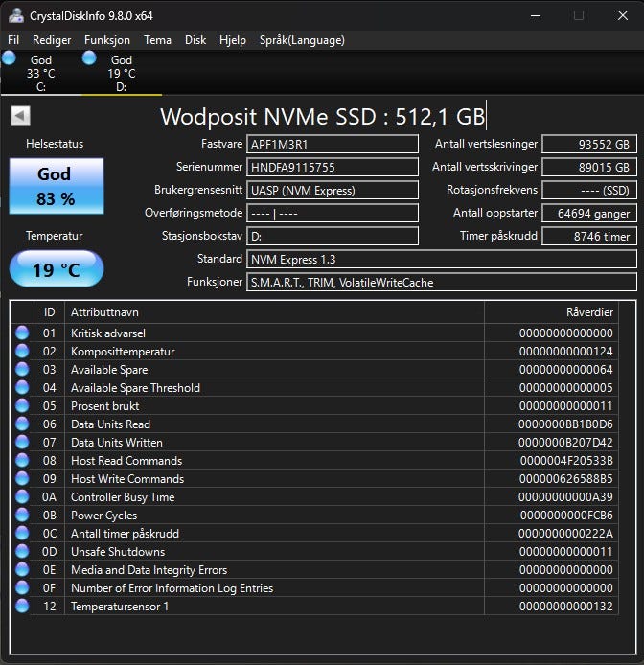Click status orb for Available Spare Threshold
This screenshot has width=644, height=665.
tap(22, 388)
